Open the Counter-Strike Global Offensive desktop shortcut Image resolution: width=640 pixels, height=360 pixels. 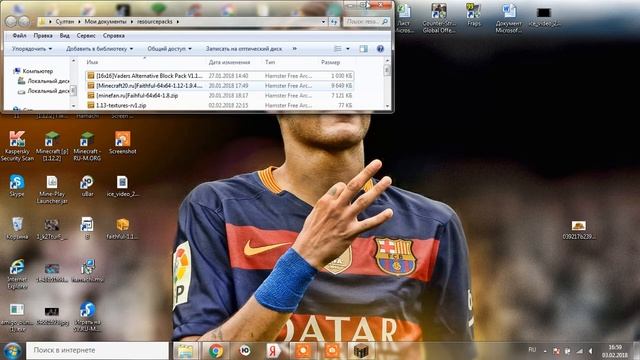(x=439, y=18)
